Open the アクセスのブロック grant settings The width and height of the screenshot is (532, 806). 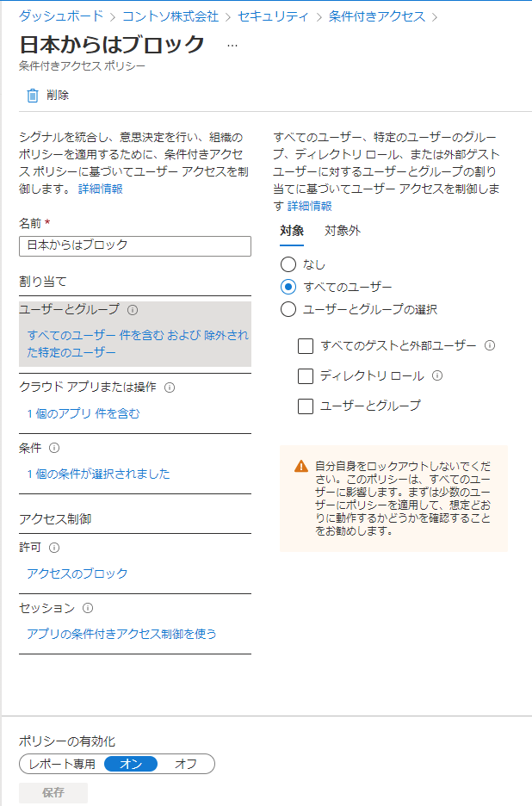(x=77, y=573)
